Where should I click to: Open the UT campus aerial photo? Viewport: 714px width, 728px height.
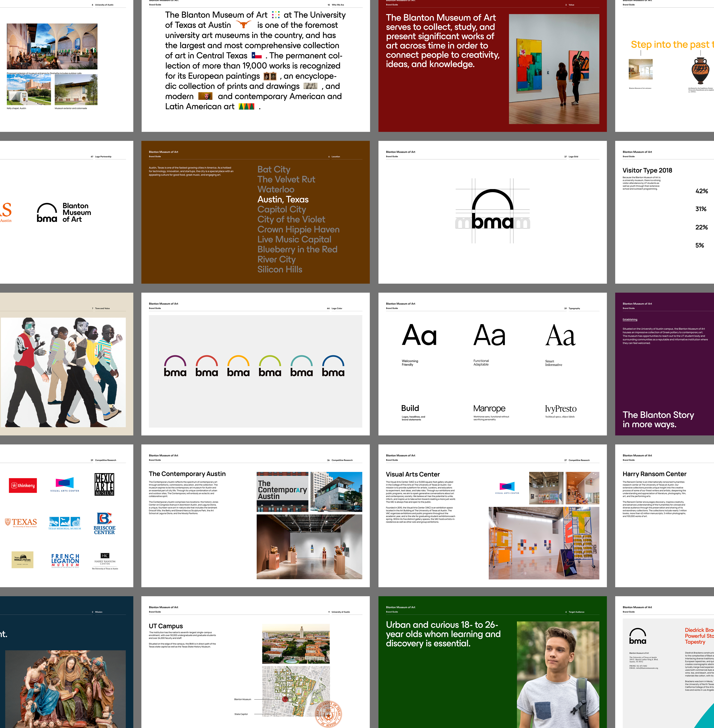click(296, 644)
